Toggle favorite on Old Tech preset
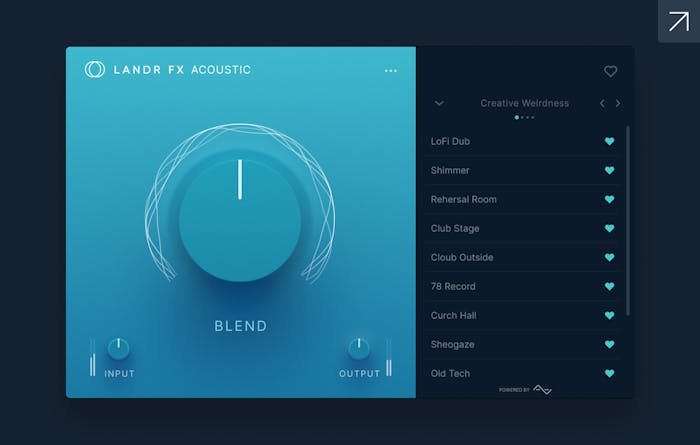This screenshot has height=445, width=700. pyautogui.click(x=609, y=374)
